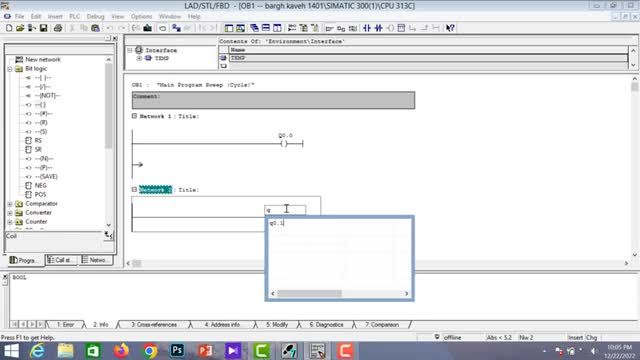Open the Edit menu
The width and height of the screenshot is (640, 360).
pyautogui.click(x=36, y=16)
